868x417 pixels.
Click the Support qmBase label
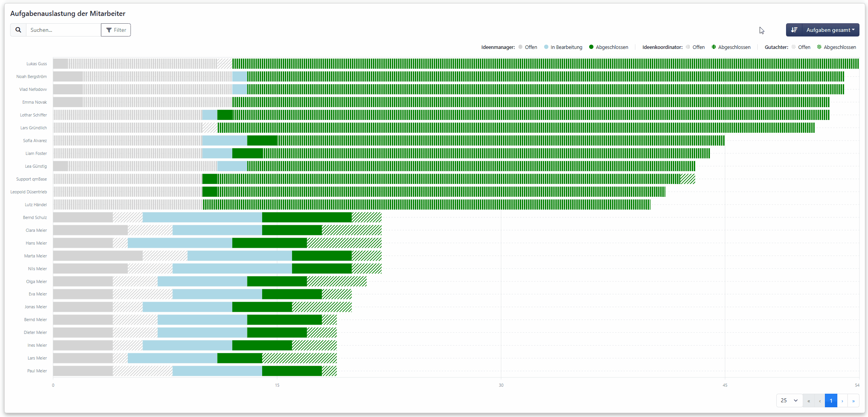pyautogui.click(x=31, y=179)
